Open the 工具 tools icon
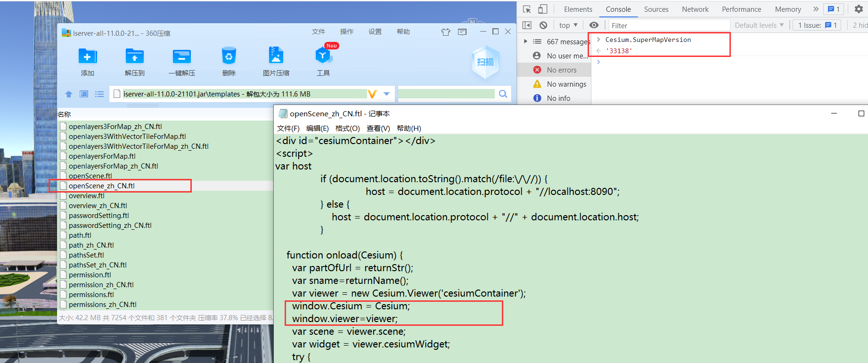 click(x=323, y=56)
